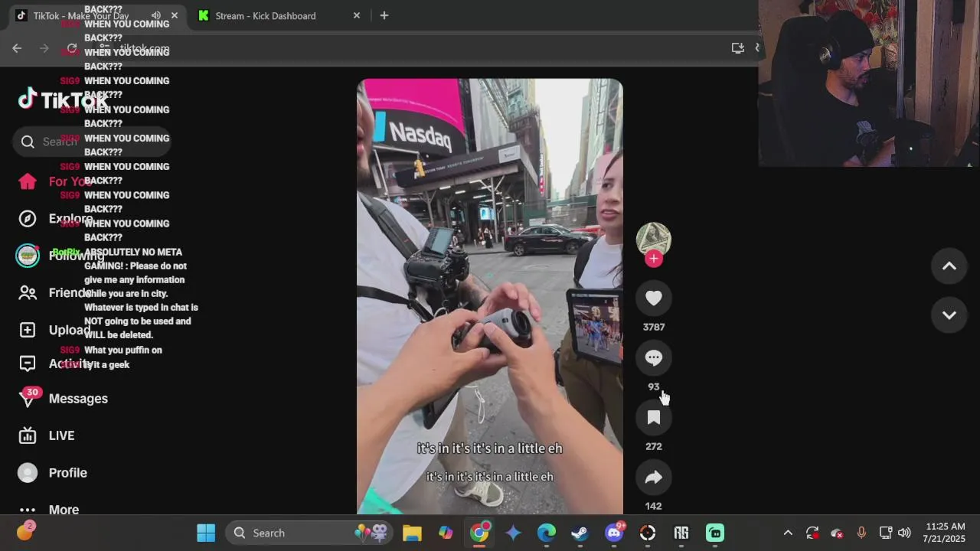Image resolution: width=980 pixels, height=551 pixels.
Task: Play or pause the Nasdaq street video
Action: pos(490,296)
